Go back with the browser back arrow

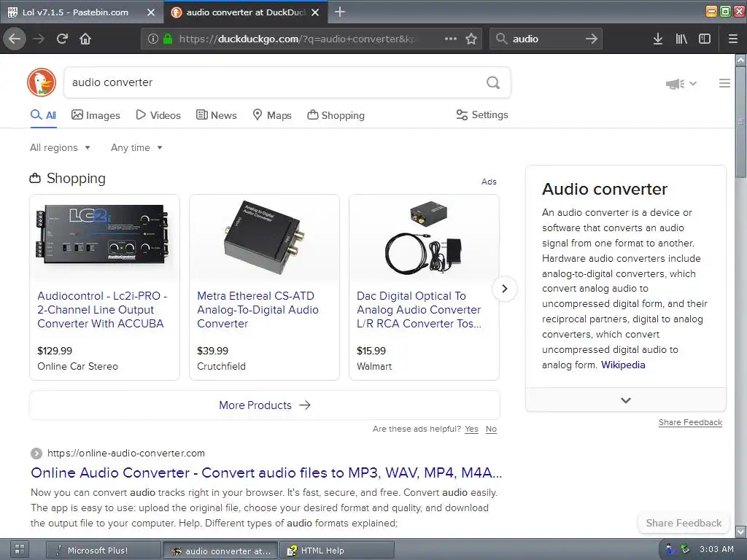pyautogui.click(x=15, y=39)
